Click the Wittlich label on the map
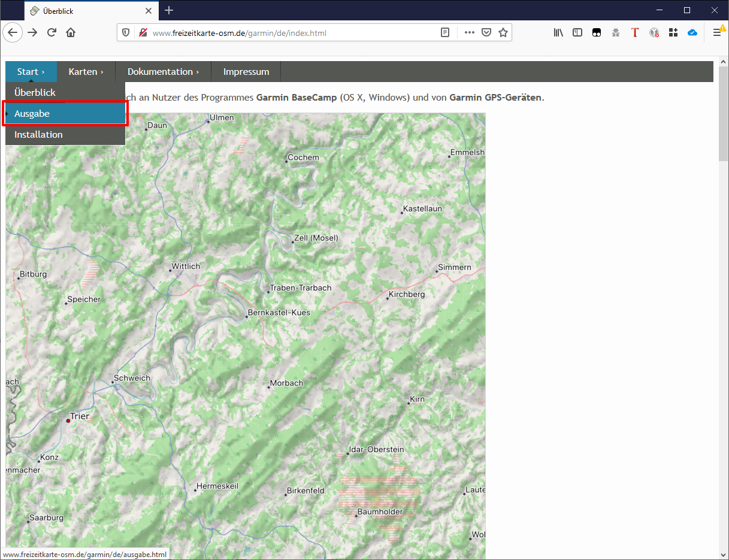 pyautogui.click(x=186, y=267)
